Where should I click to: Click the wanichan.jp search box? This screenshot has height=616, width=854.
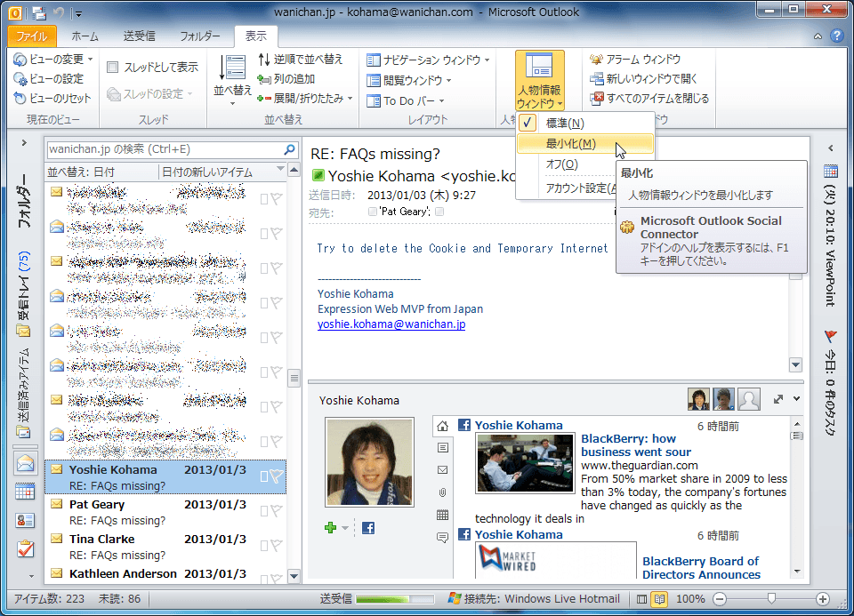[x=165, y=149]
